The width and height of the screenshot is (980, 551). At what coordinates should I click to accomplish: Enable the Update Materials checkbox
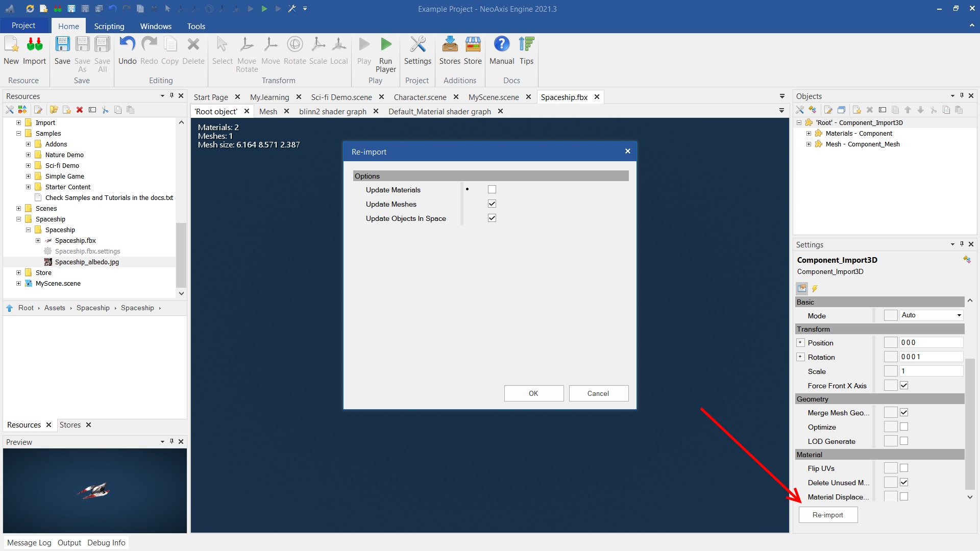[x=492, y=189]
